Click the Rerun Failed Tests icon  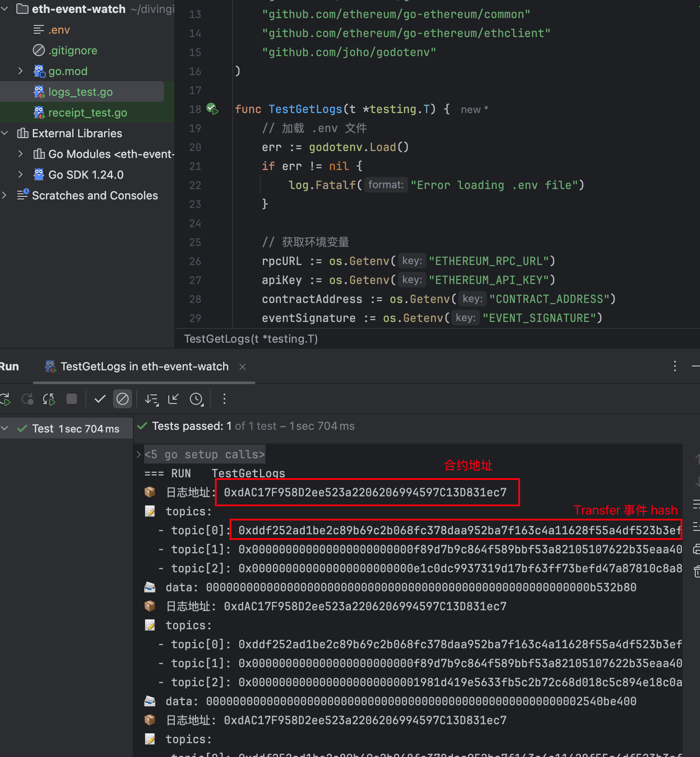point(28,399)
